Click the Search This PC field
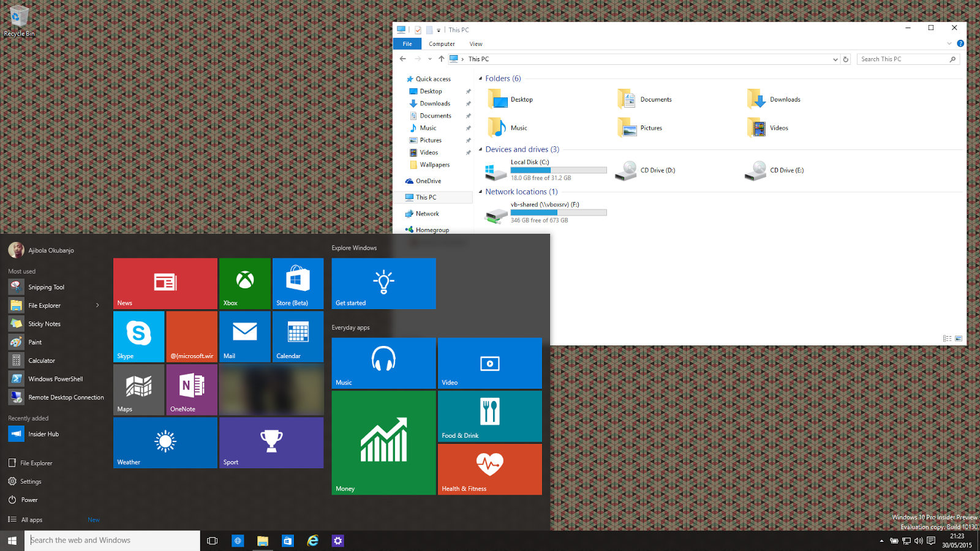This screenshot has width=980, height=551. 908,59
